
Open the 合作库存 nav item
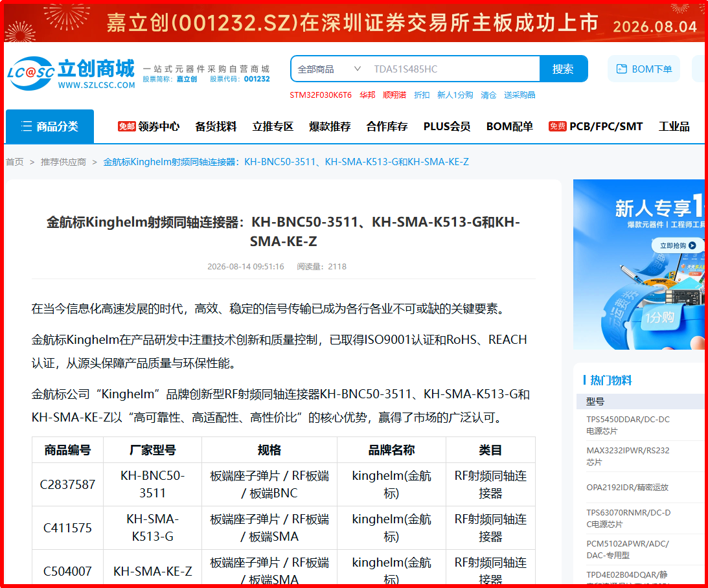tap(387, 126)
